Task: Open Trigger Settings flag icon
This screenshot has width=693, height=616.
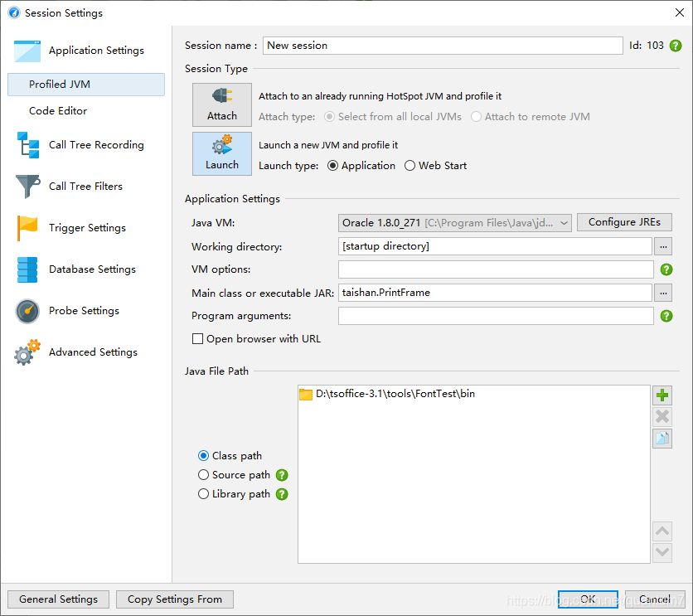Action: tap(27, 227)
